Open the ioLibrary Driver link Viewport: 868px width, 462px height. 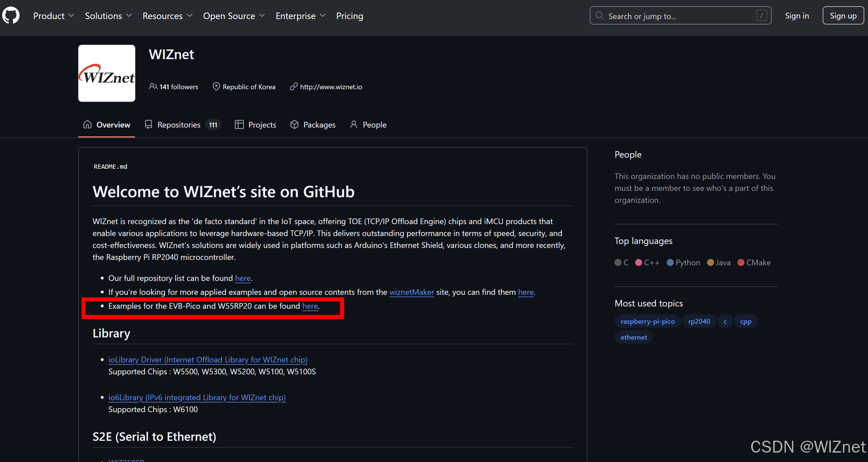point(208,359)
